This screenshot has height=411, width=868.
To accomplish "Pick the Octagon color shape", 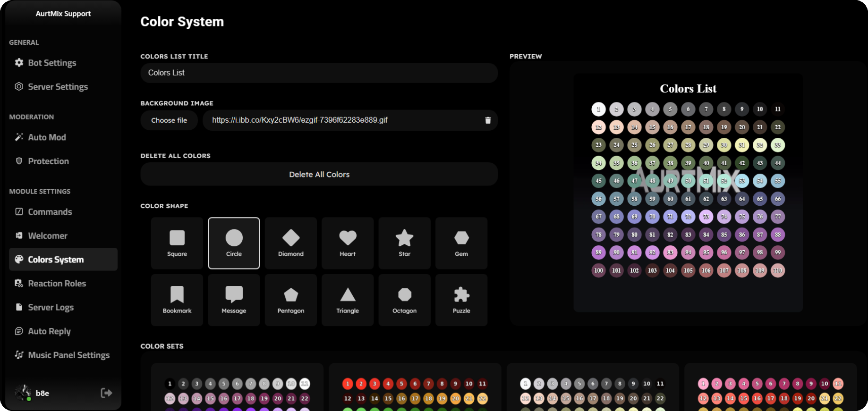I will (405, 300).
